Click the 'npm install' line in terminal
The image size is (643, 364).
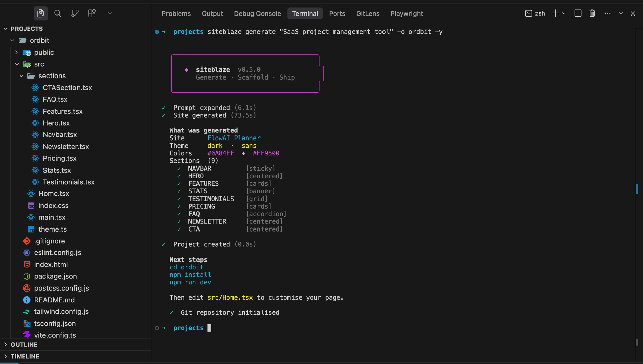click(x=190, y=275)
